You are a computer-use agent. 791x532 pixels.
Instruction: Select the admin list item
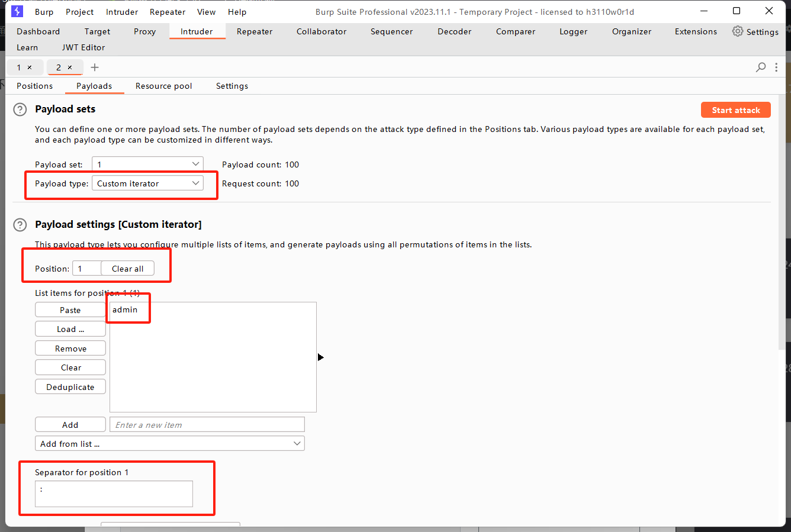coord(125,309)
